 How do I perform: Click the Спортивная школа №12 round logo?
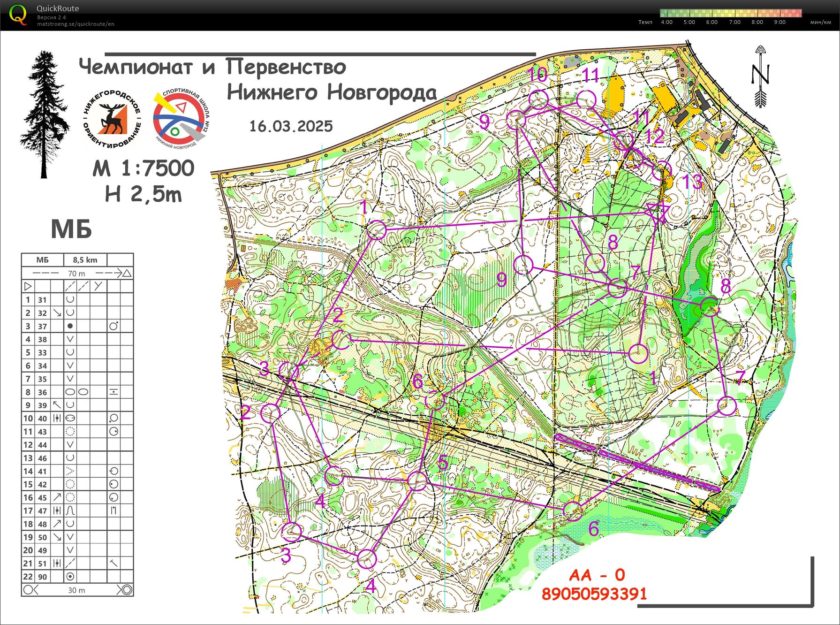pos(181,119)
